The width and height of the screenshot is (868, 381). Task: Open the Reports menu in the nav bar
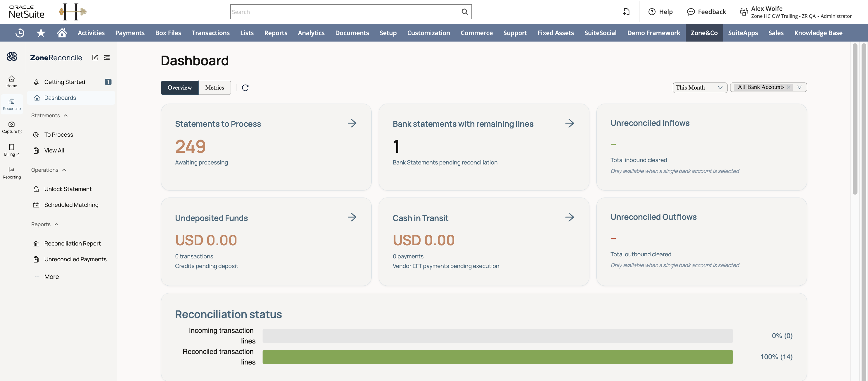point(276,33)
